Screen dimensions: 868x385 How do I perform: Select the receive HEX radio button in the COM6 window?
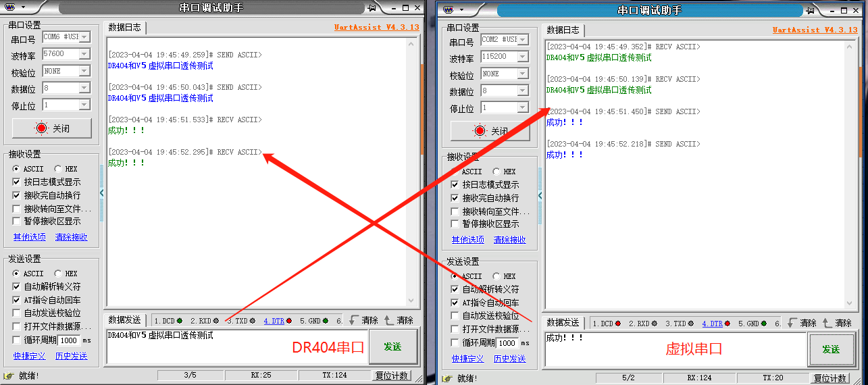click(x=58, y=169)
